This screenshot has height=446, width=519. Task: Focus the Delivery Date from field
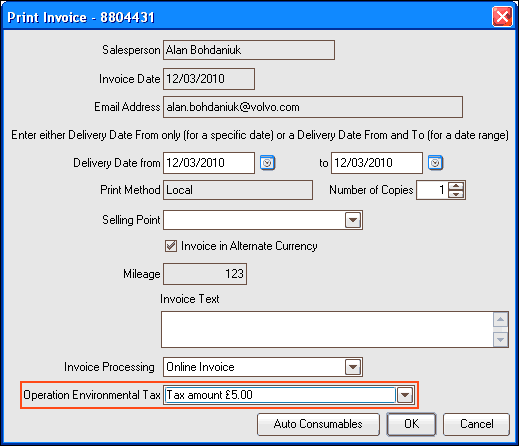tap(209, 163)
